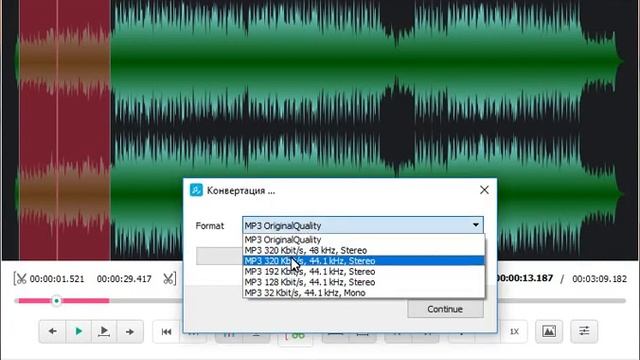This screenshot has height=360, width=640.
Task: Click the Конвертация dialog app icon
Action: 196,190
